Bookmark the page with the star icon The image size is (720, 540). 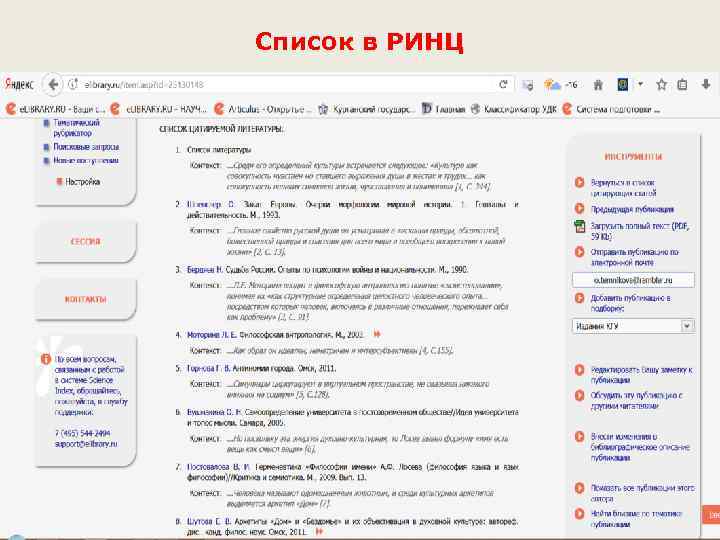[x=661, y=84]
